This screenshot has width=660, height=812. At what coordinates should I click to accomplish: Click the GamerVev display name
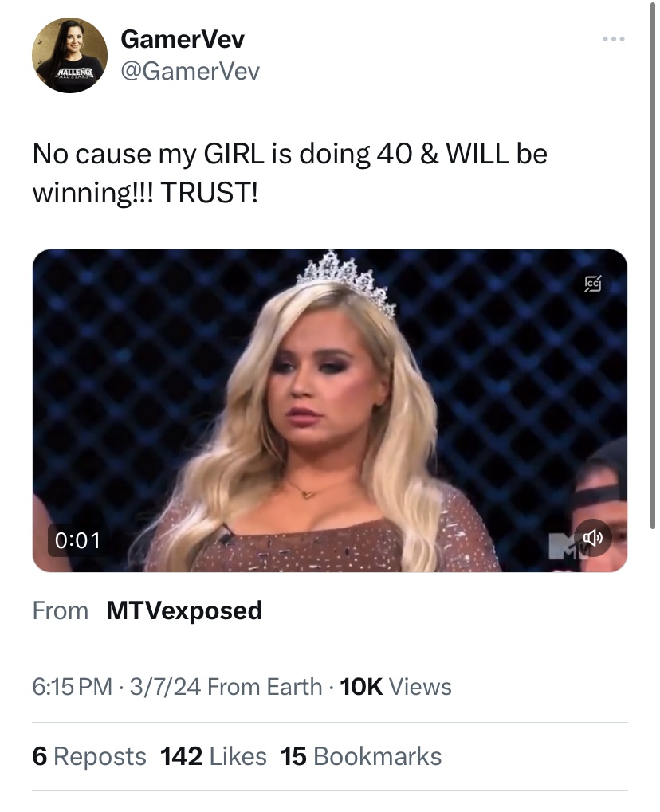[x=183, y=39]
